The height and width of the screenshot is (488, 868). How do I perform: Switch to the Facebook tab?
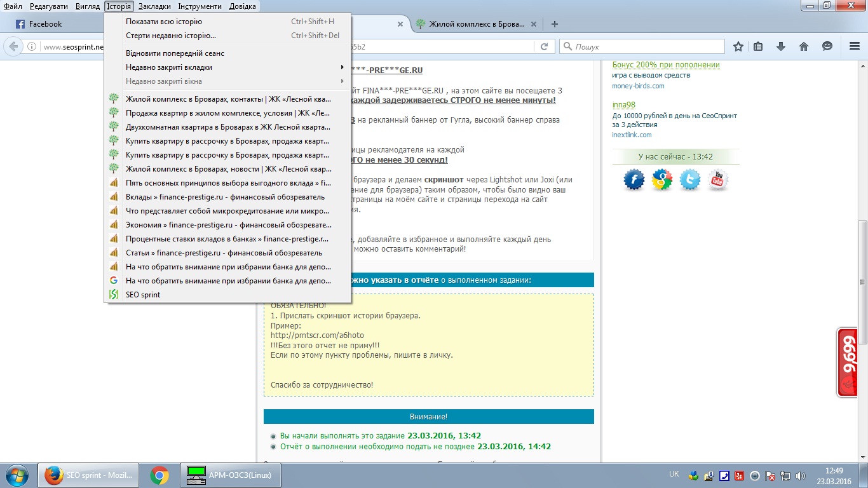[54, 24]
